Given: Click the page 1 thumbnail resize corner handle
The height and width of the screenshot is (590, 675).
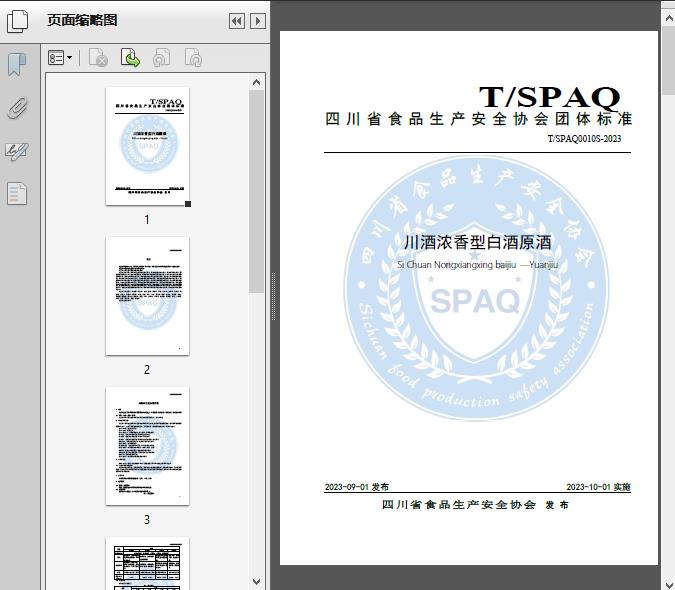Looking at the screenshot, I should point(188,204).
